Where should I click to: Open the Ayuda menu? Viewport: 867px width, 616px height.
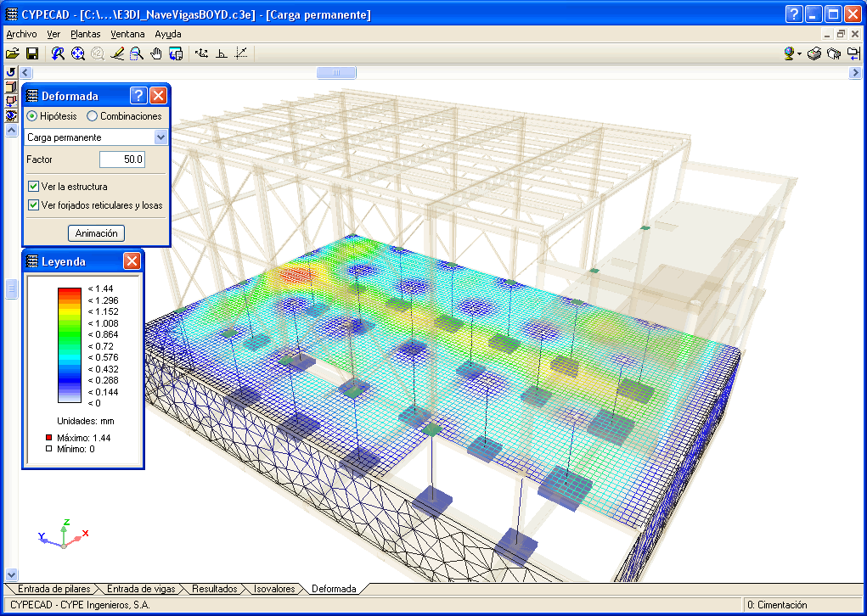(x=168, y=34)
